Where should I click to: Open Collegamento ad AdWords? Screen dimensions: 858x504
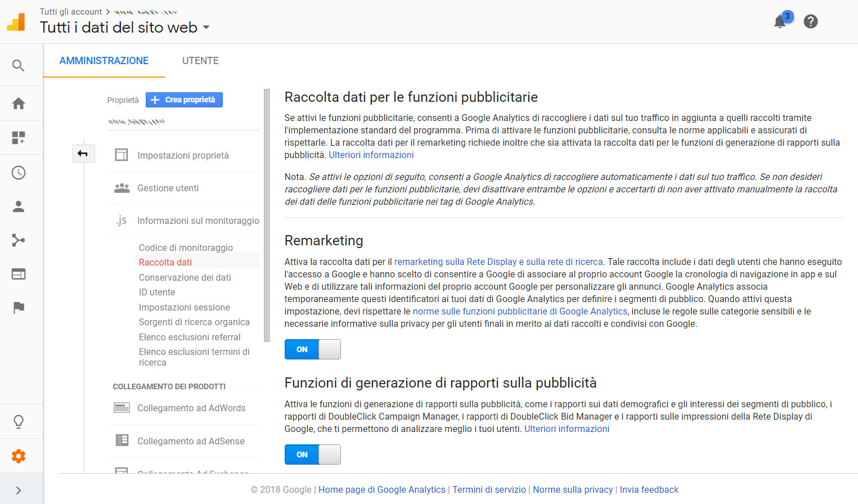[191, 408]
